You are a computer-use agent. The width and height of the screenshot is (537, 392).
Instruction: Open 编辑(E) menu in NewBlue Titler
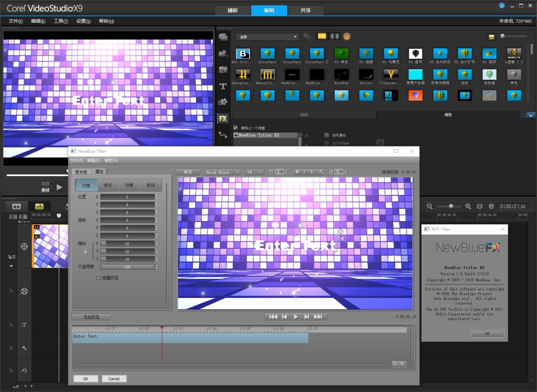pos(94,160)
